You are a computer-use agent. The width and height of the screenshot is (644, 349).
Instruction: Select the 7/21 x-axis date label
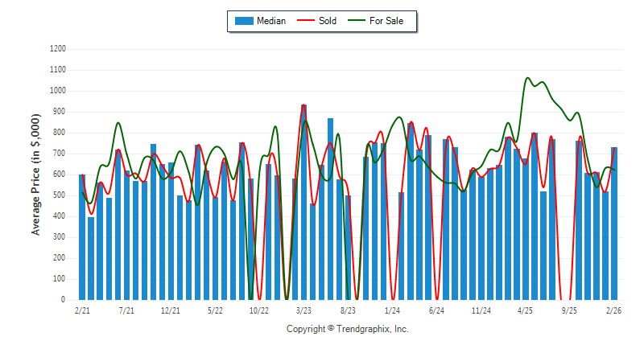tap(126, 310)
